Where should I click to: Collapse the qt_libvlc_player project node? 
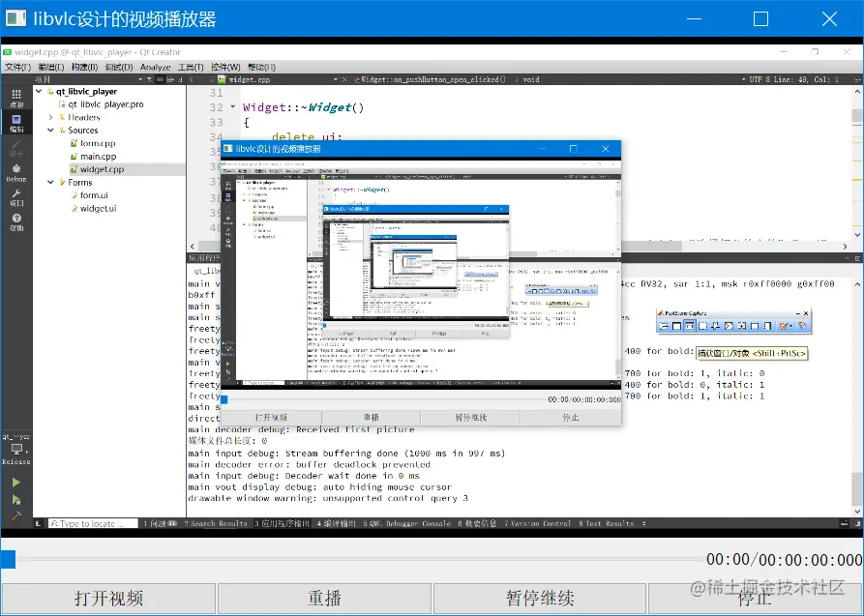coord(39,91)
